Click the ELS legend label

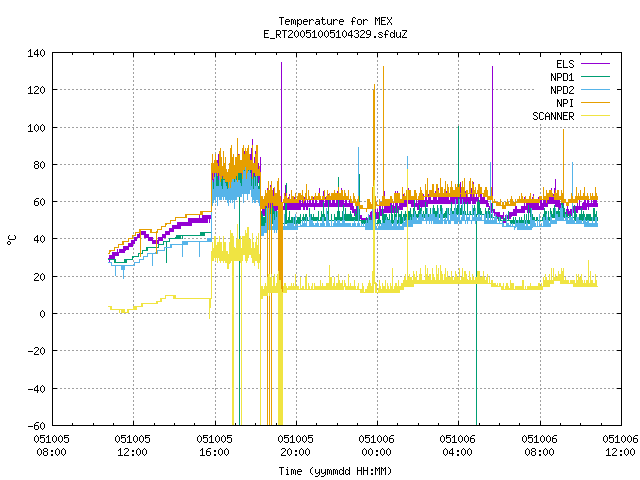pyautogui.click(x=565, y=64)
